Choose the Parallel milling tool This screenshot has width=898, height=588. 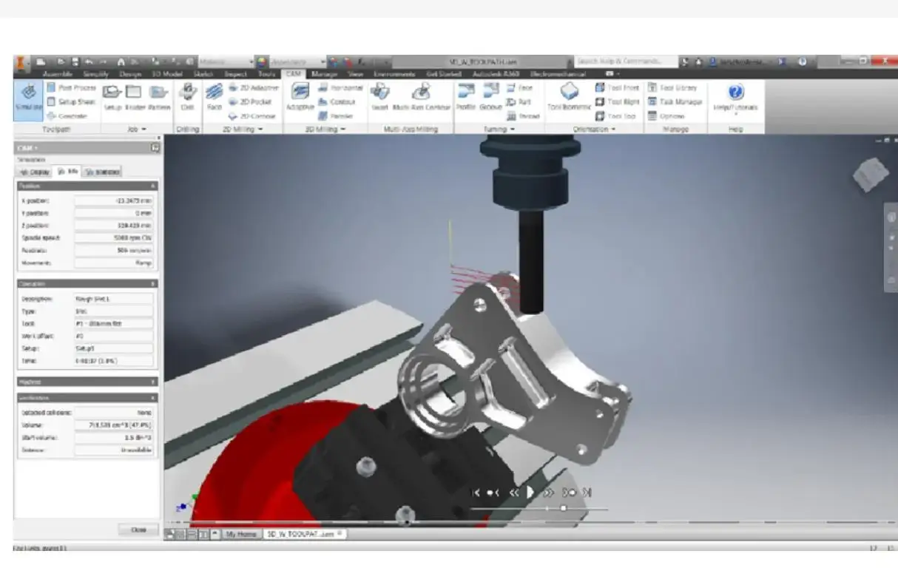[336, 116]
